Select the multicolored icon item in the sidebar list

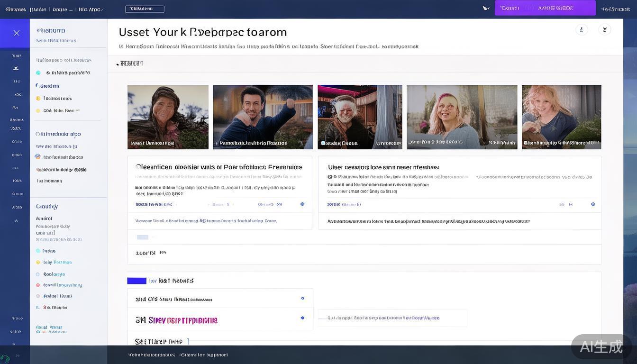coord(38,157)
